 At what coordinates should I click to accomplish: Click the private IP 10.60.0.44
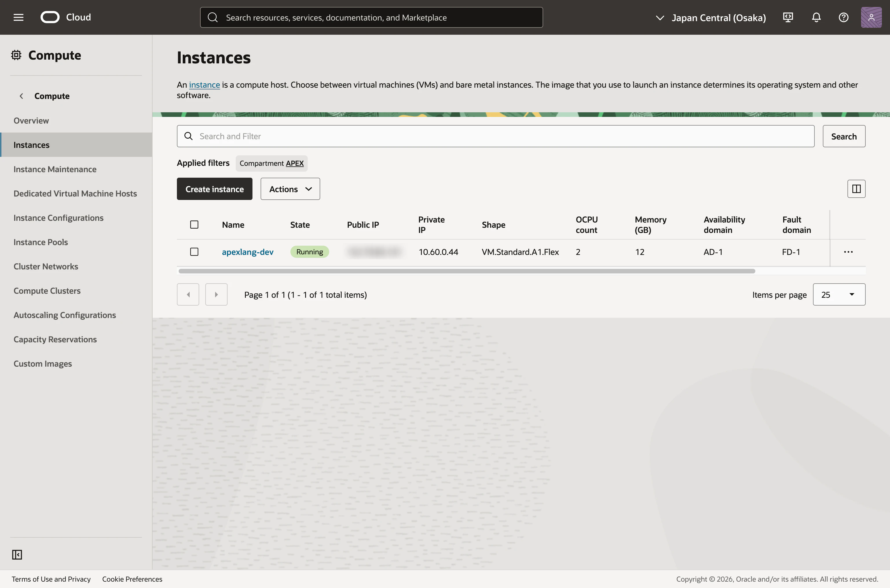pos(438,252)
